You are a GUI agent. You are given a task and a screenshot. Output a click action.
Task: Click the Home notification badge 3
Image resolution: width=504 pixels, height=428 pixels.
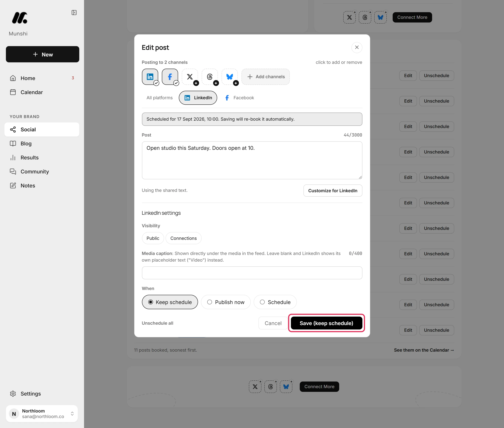point(73,78)
